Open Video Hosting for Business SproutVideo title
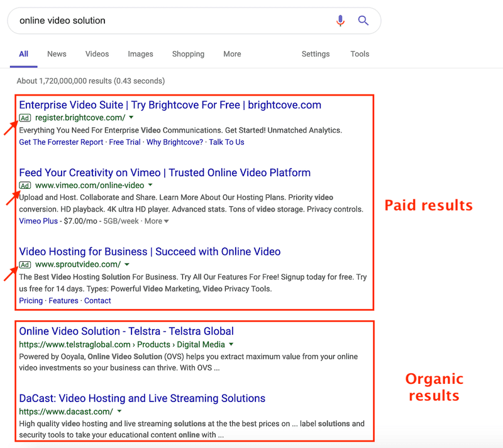Screen dimensions: 503x448 coord(150,252)
